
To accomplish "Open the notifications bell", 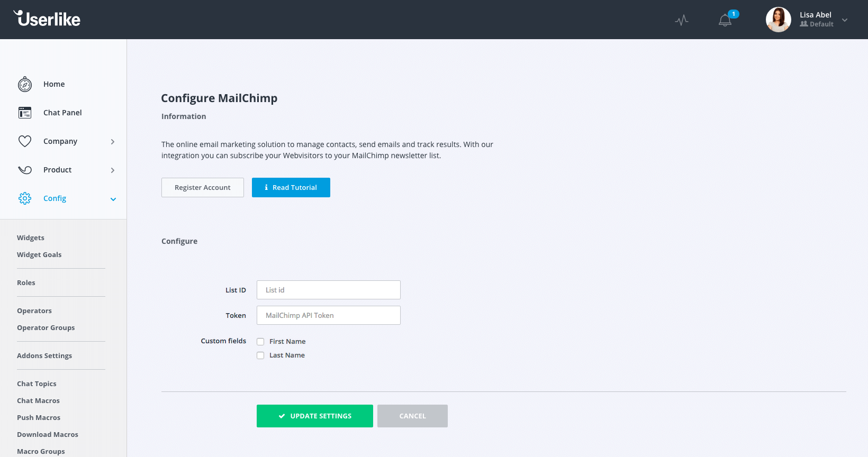I will point(725,20).
